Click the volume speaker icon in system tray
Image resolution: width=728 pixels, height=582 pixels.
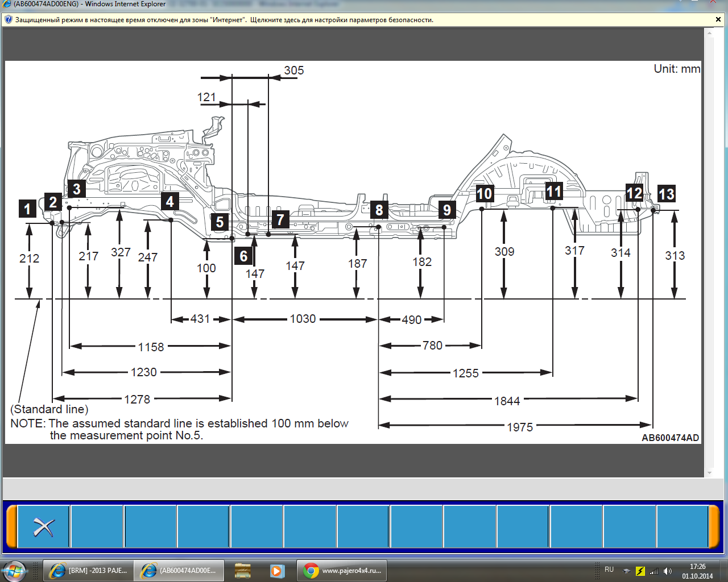[667, 571]
